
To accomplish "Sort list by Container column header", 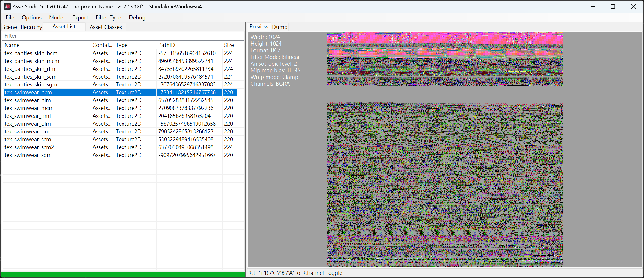I will pos(102,45).
